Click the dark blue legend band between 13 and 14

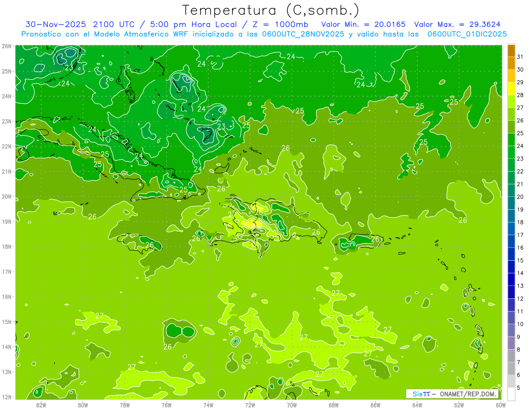511,279
